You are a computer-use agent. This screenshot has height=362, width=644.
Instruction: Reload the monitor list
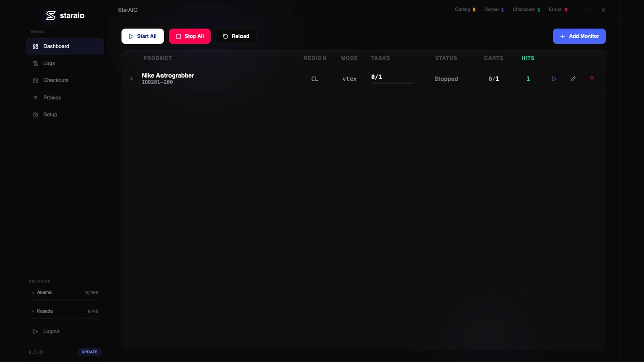click(x=236, y=36)
